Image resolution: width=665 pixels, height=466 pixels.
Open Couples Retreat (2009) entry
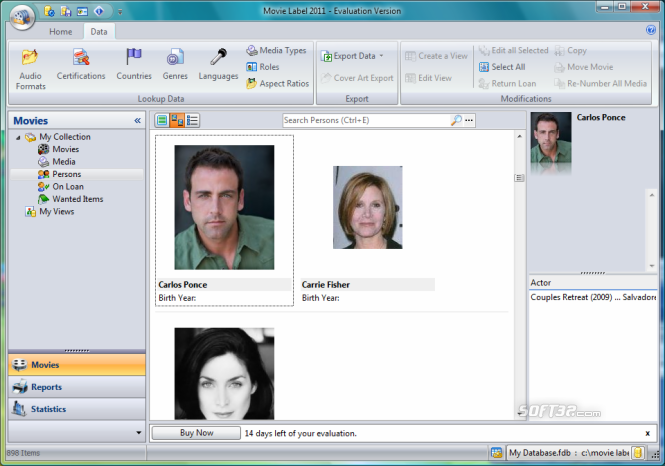pyautogui.click(x=592, y=297)
